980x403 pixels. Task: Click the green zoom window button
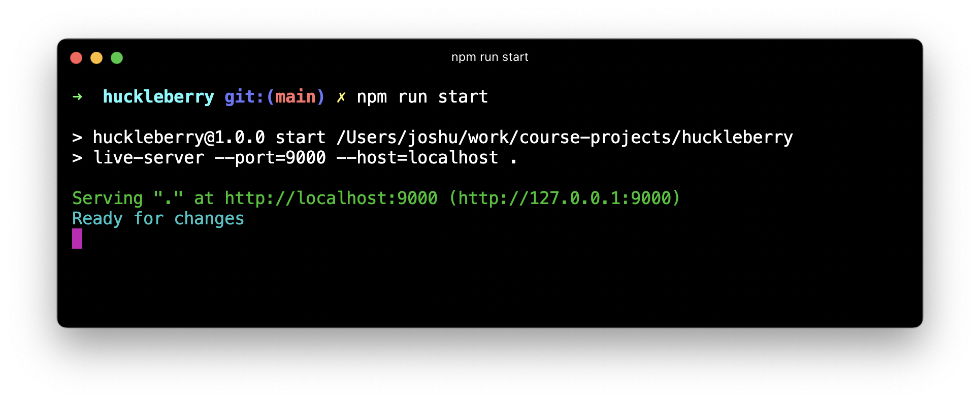point(117,58)
